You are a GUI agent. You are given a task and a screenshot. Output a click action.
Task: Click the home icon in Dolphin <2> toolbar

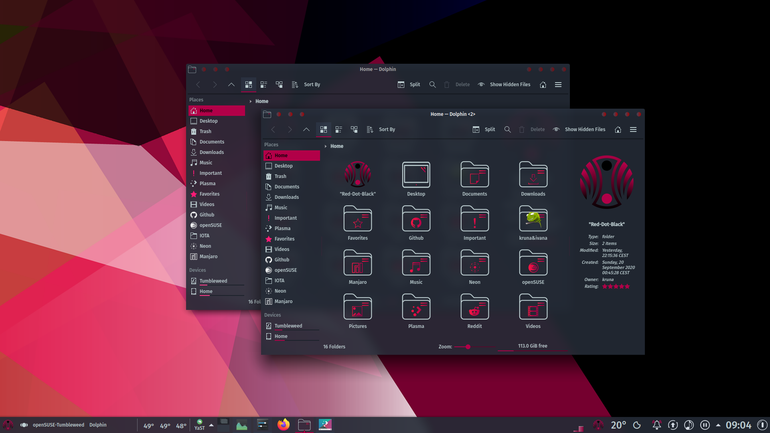618,130
